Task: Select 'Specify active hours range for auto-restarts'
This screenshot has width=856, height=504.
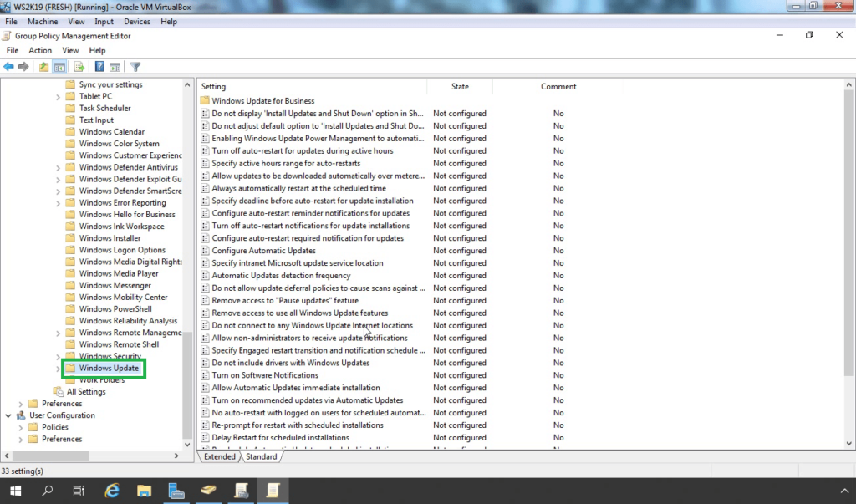Action: (x=286, y=163)
